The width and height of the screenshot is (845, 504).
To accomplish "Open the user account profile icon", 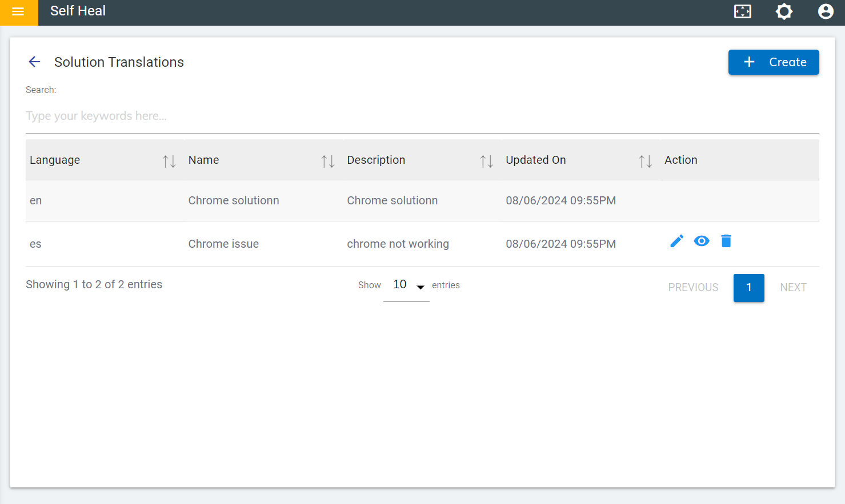I will (825, 11).
